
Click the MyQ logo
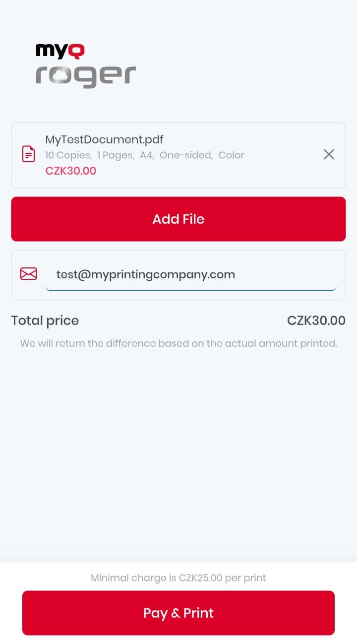59,50
